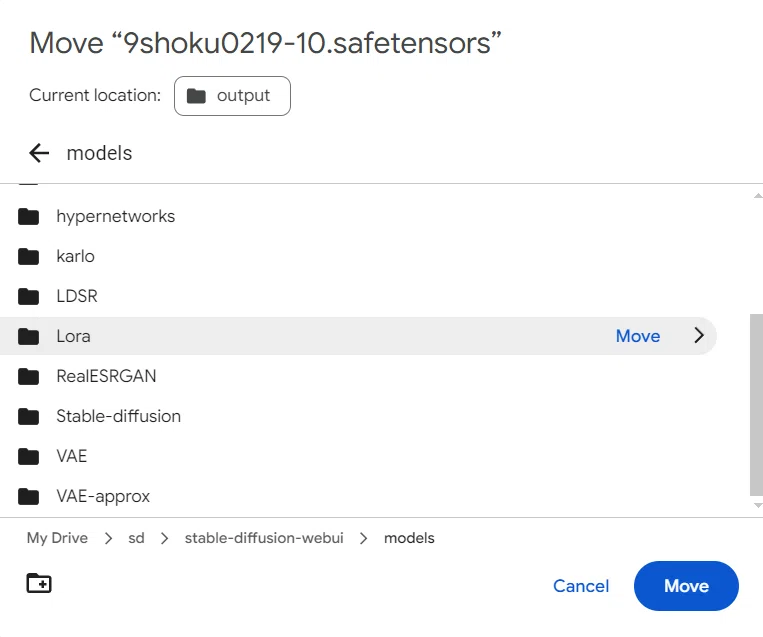This screenshot has height=637, width=763.
Task: Go to My Drive in breadcrumb
Action: [57, 538]
